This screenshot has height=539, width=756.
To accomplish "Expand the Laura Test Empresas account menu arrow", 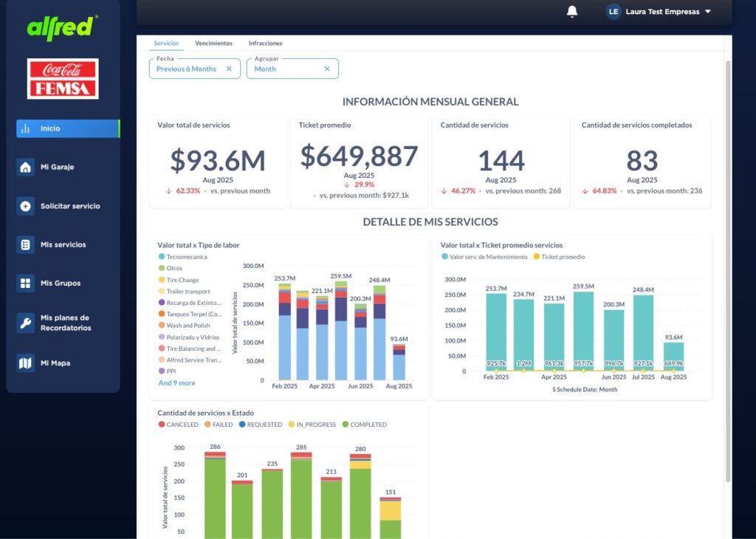I will tap(708, 12).
